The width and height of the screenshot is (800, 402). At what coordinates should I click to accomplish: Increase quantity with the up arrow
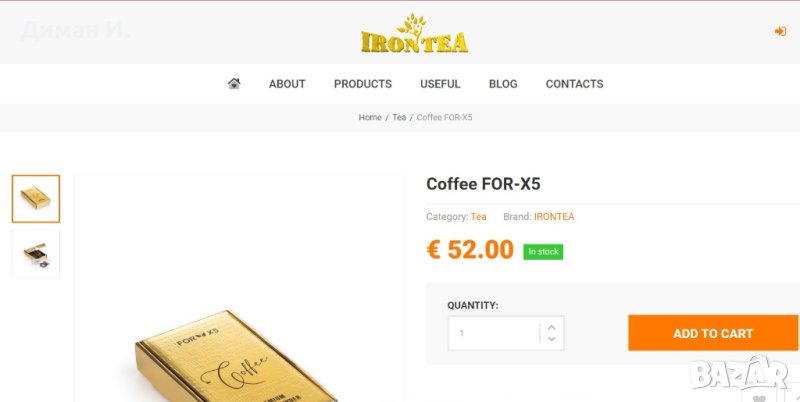(552, 328)
